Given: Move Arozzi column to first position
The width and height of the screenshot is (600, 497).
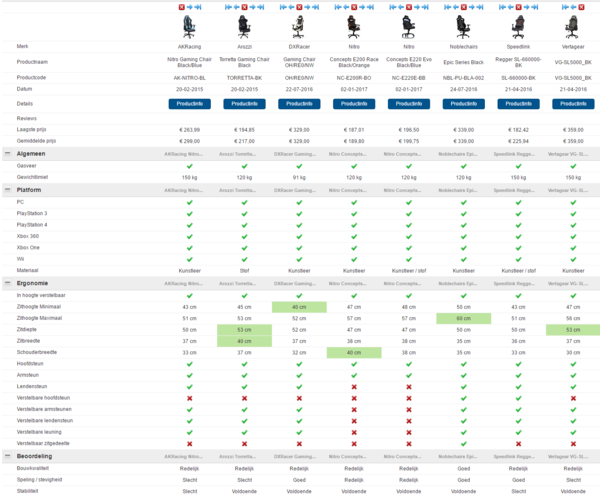Looking at the screenshot, I should 228,7.
